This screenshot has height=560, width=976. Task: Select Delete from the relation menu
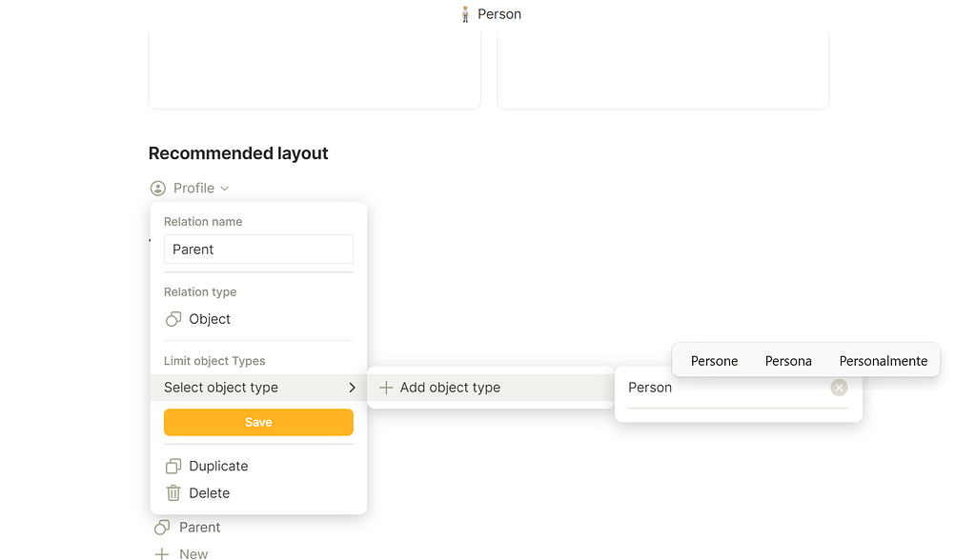tap(209, 492)
